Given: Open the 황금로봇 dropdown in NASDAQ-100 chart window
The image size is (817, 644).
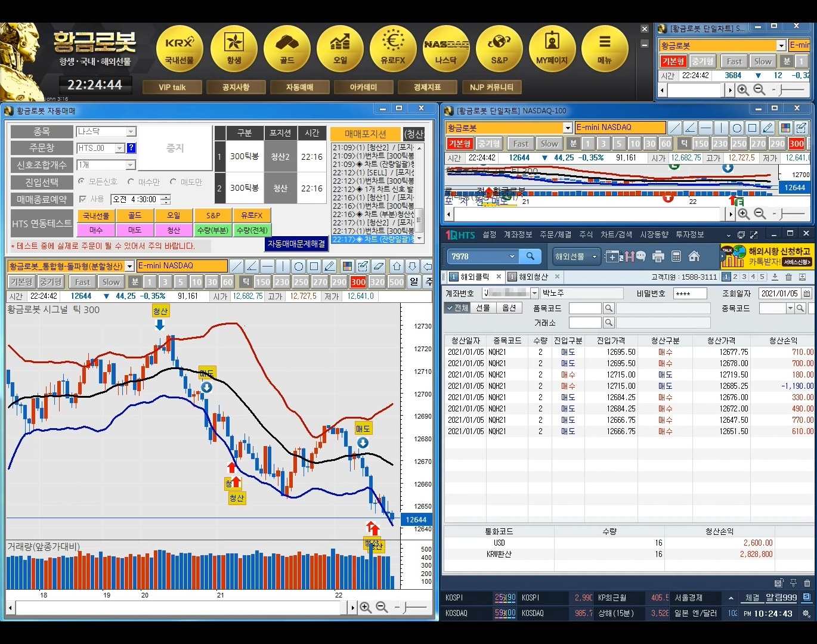Looking at the screenshot, I should click(568, 128).
